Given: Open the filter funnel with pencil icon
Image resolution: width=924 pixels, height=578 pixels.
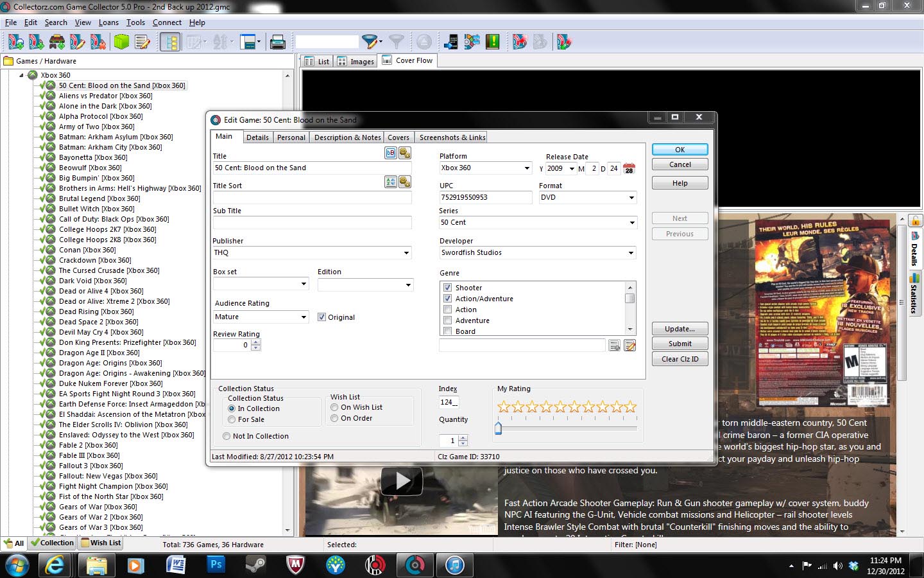Looking at the screenshot, I should pyautogui.click(x=370, y=42).
